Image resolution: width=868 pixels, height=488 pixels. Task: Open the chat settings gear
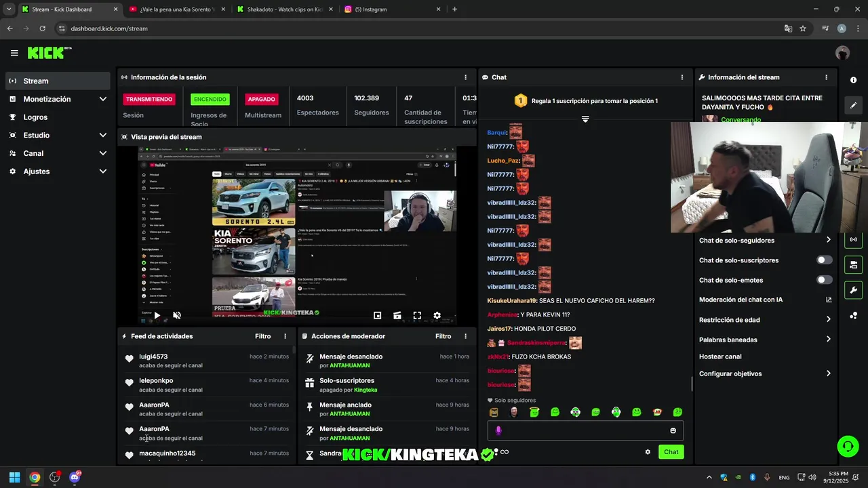pos(648,452)
